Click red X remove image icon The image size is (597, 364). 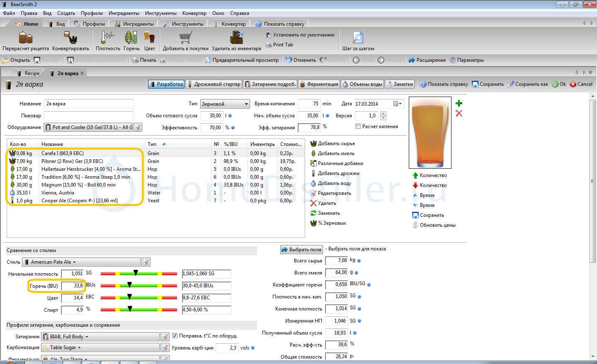click(x=459, y=113)
